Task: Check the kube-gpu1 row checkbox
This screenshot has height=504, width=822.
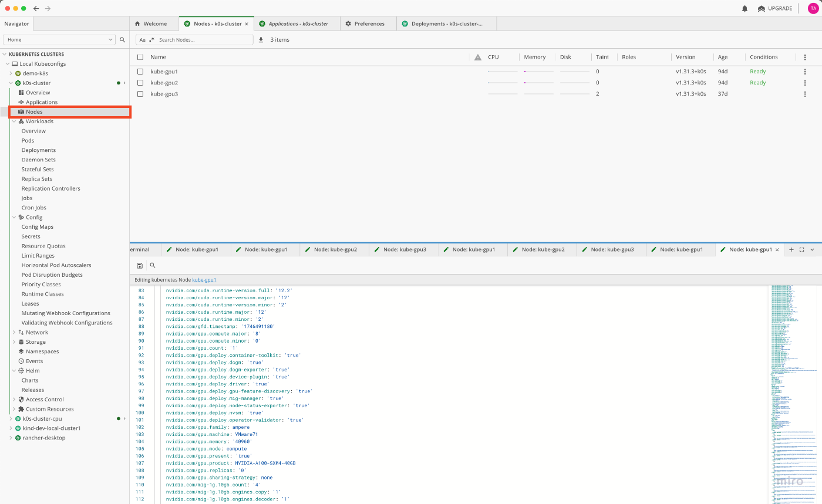Action: 140,72
